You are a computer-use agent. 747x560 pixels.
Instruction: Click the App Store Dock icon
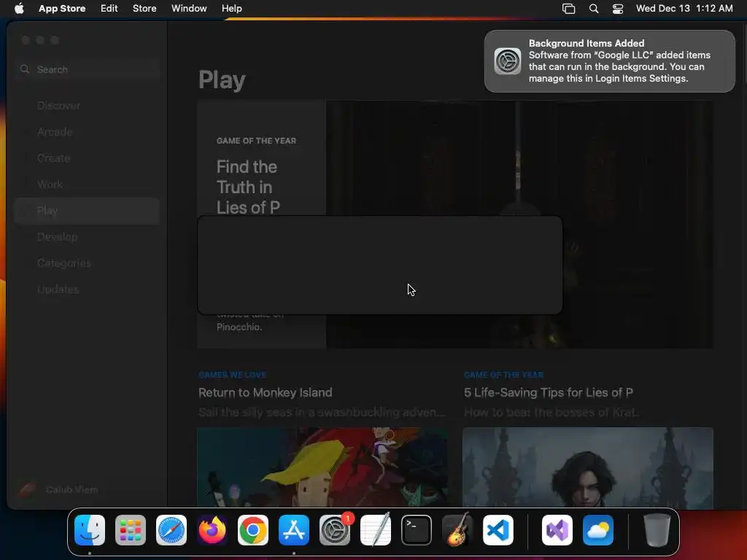294,530
